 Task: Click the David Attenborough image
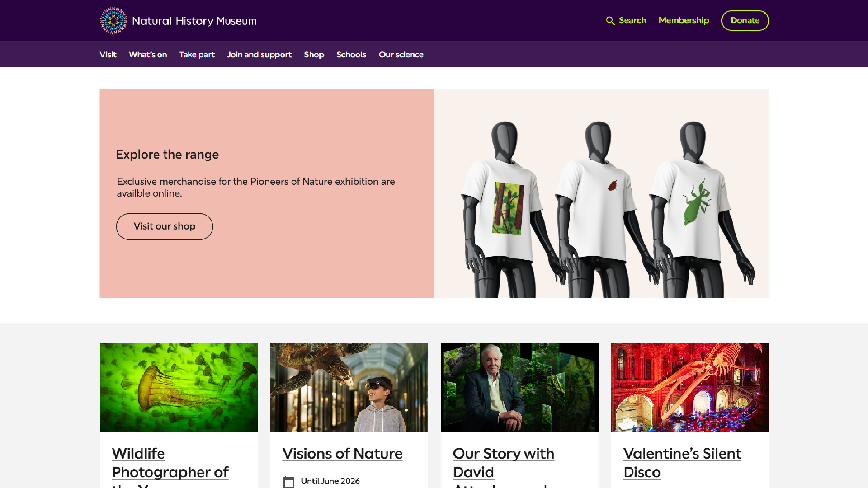click(519, 388)
